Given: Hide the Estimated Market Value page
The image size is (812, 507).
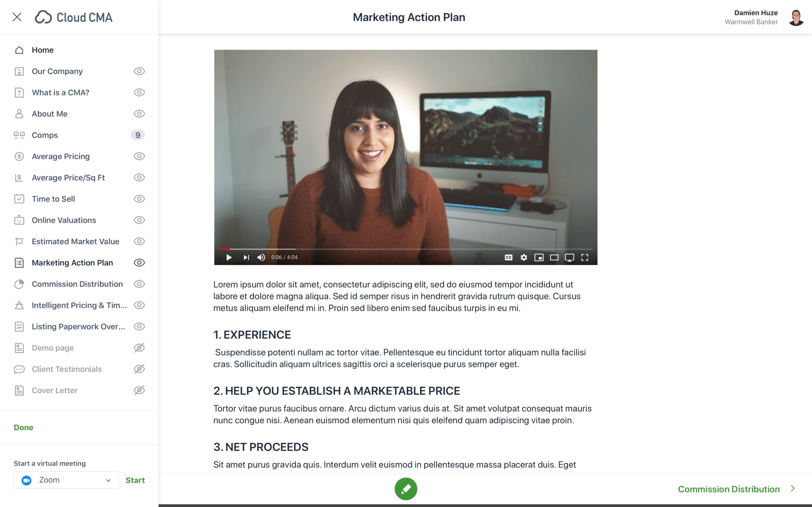Looking at the screenshot, I should (x=139, y=241).
